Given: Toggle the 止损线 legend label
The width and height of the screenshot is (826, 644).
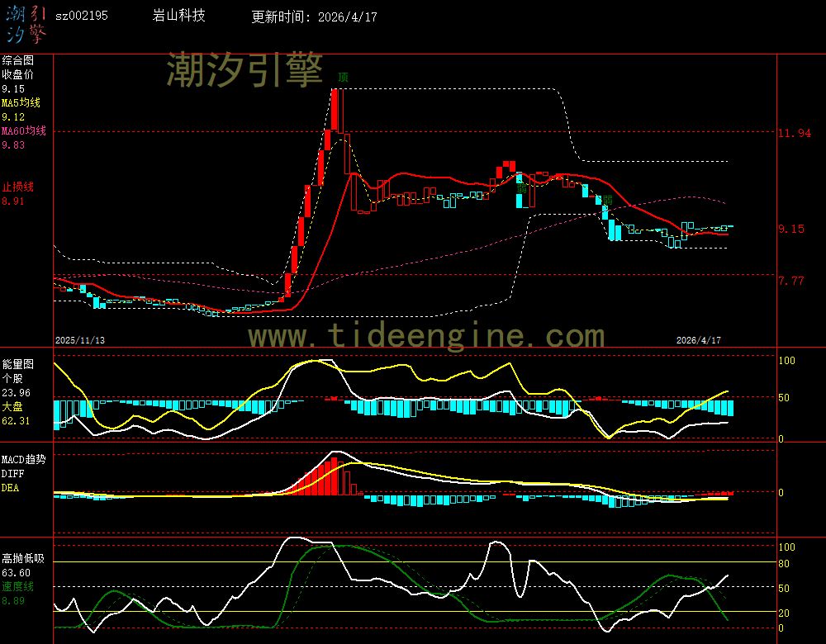Looking at the screenshot, I should point(17,187).
